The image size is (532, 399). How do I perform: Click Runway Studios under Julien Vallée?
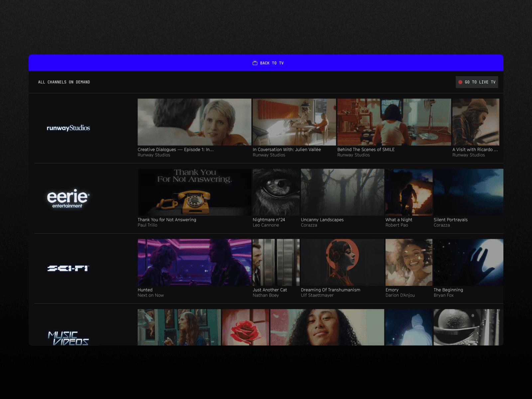tap(269, 155)
